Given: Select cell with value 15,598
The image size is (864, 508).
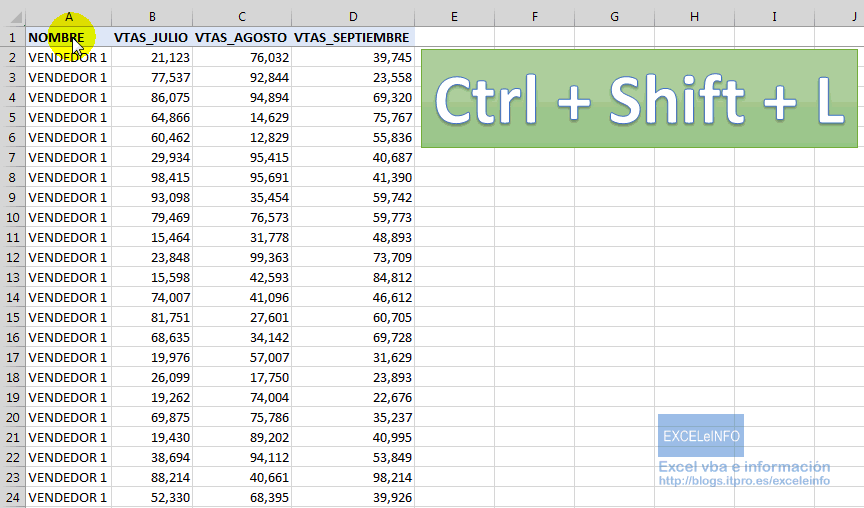Looking at the screenshot, I should pos(152,278).
